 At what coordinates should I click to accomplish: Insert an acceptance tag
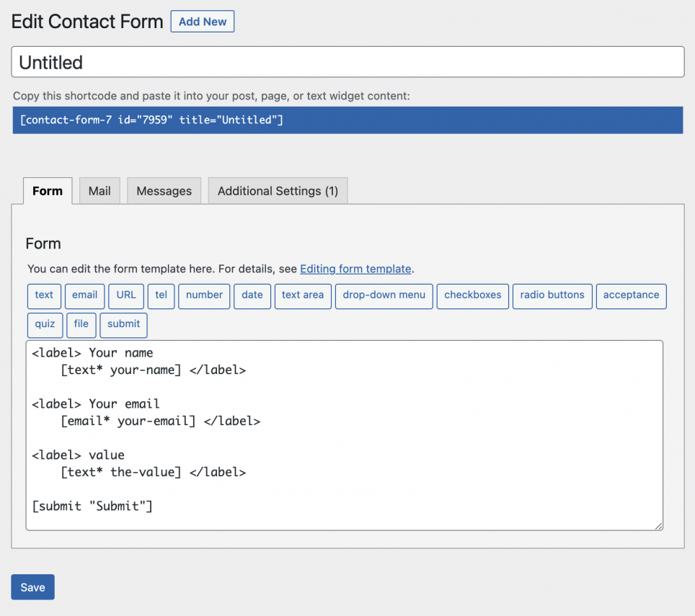631,296
